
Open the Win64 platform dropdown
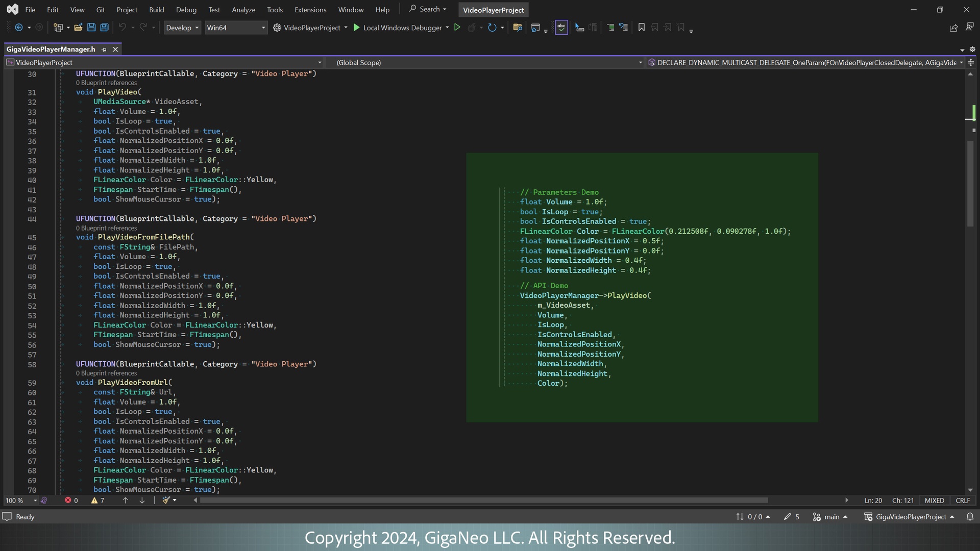[x=236, y=28]
